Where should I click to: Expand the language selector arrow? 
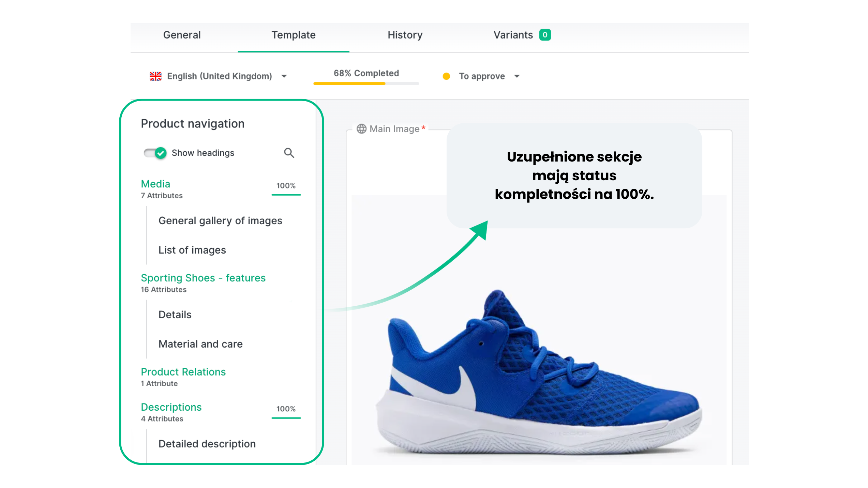[x=284, y=76]
